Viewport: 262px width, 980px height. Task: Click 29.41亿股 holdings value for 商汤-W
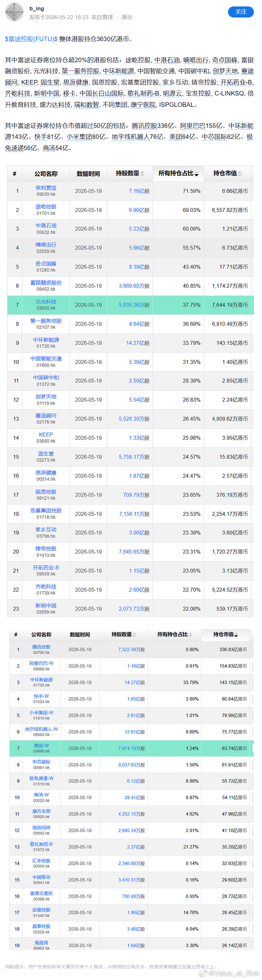[135, 798]
